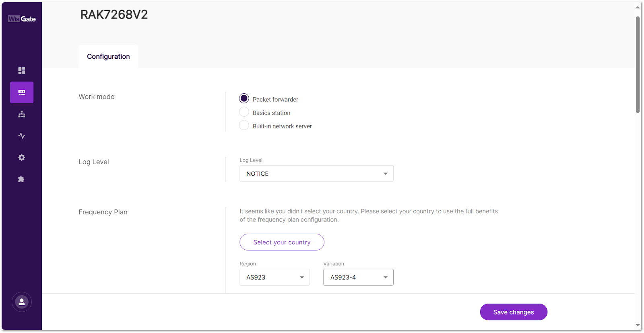
Task: Open the Network sidebar icon
Action: (x=22, y=115)
